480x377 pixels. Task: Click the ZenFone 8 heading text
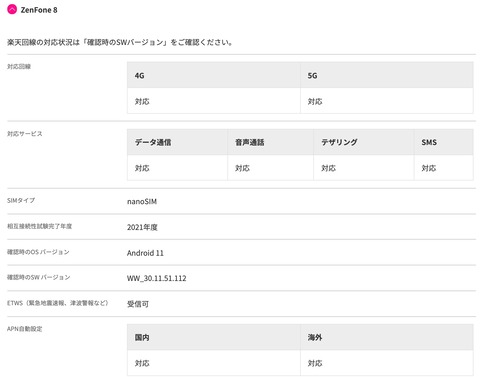pyautogui.click(x=39, y=10)
